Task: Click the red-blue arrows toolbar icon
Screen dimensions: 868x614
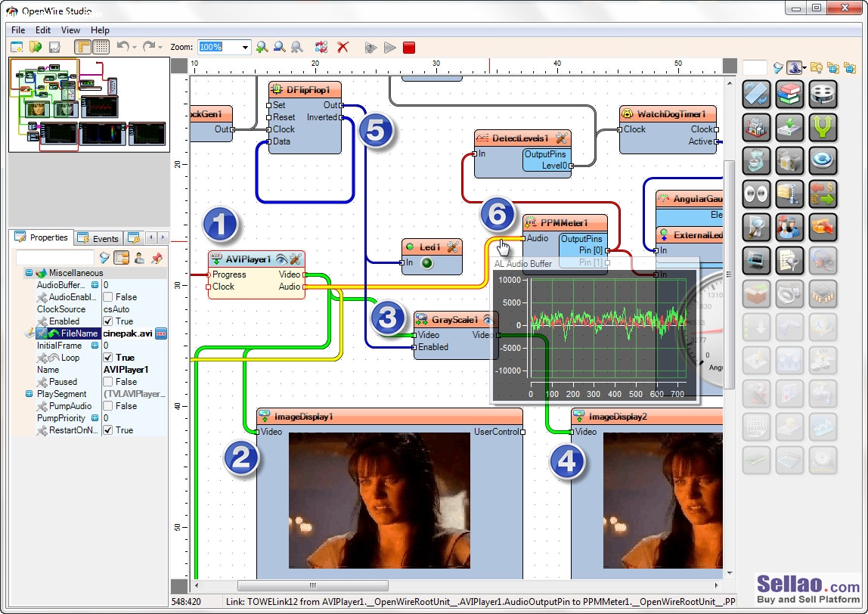Action: tap(321, 47)
